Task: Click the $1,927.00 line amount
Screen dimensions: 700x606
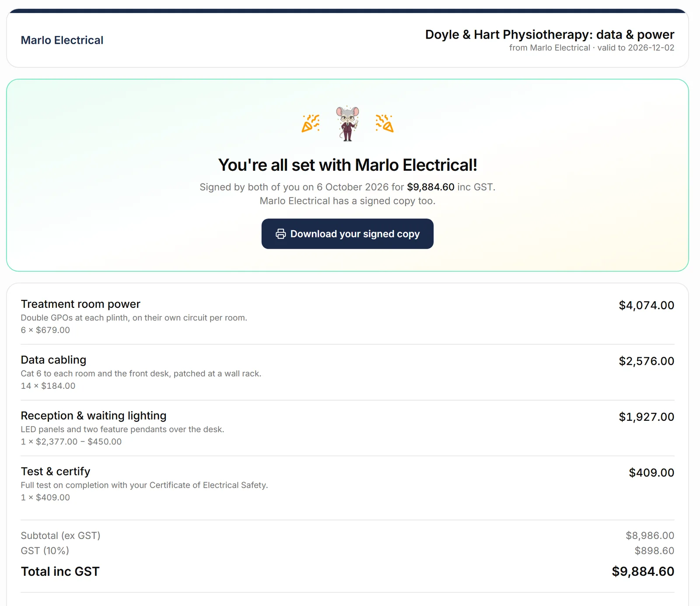Action: [x=646, y=417]
